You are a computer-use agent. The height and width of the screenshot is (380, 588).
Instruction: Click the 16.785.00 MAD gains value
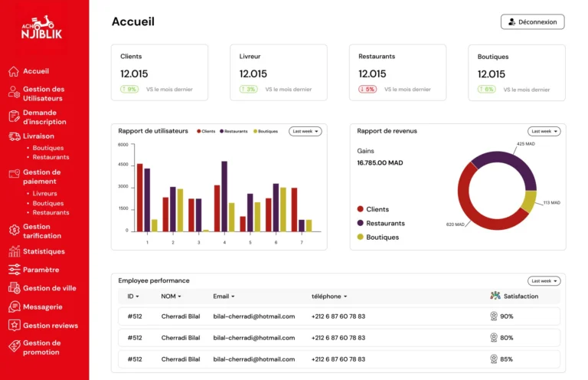coord(380,163)
